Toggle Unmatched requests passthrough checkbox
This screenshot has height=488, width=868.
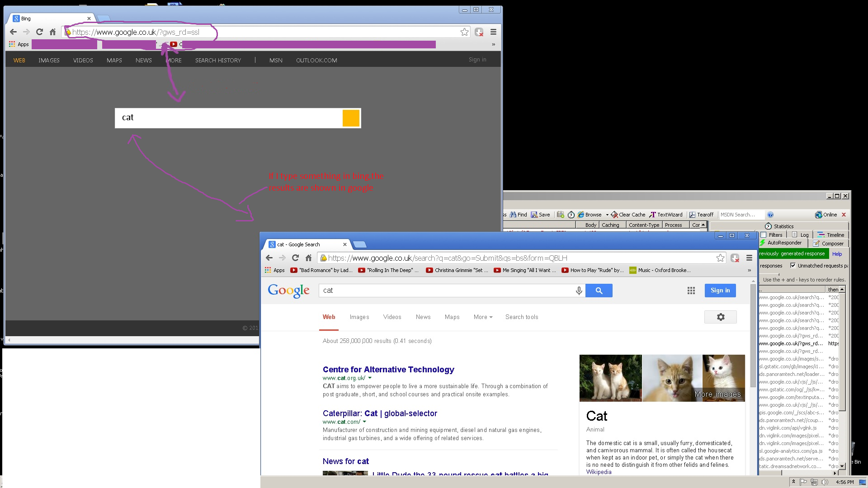(x=793, y=266)
